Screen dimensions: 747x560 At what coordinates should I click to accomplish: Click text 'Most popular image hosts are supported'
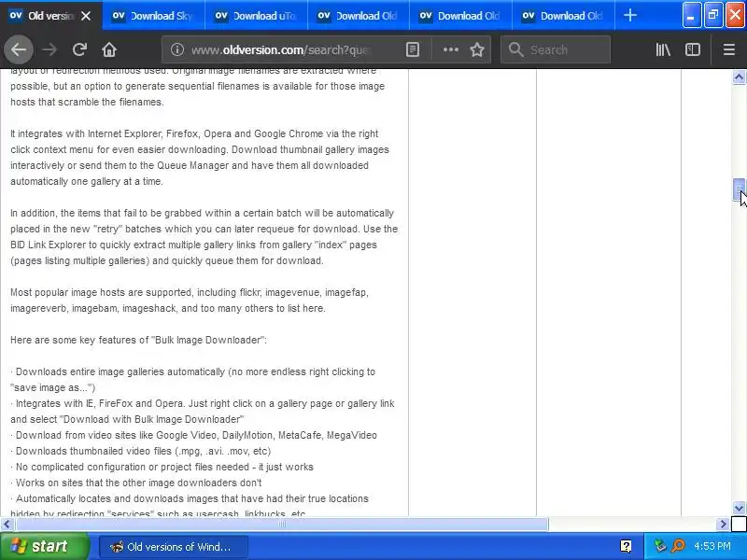pos(101,292)
